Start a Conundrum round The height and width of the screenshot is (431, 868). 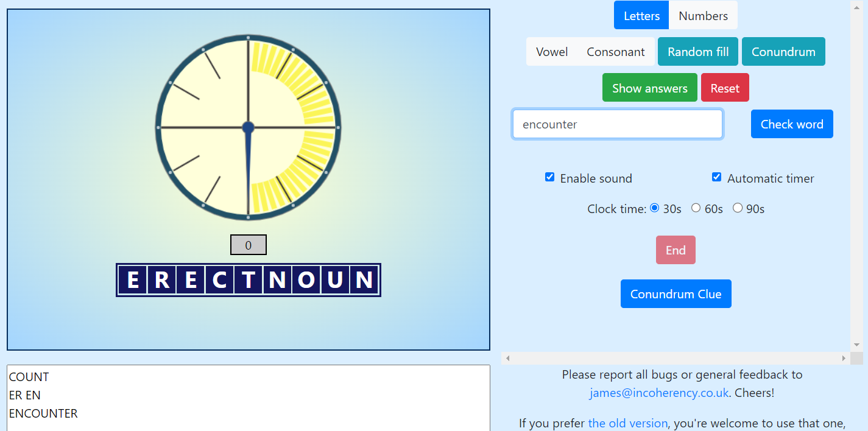(783, 52)
